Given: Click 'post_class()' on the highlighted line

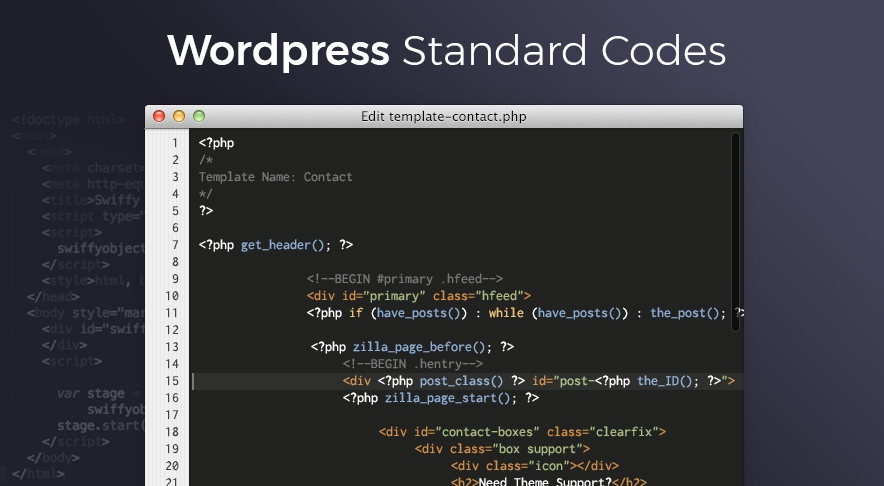Looking at the screenshot, I should [x=461, y=381].
